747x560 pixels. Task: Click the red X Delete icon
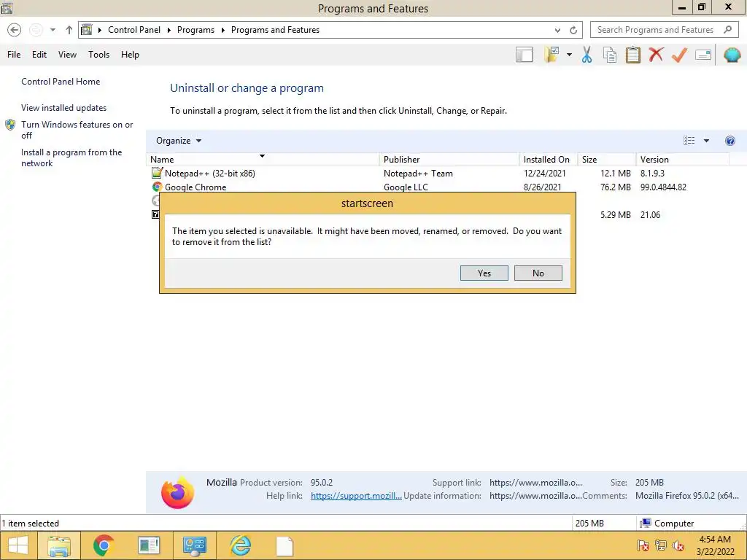656,54
